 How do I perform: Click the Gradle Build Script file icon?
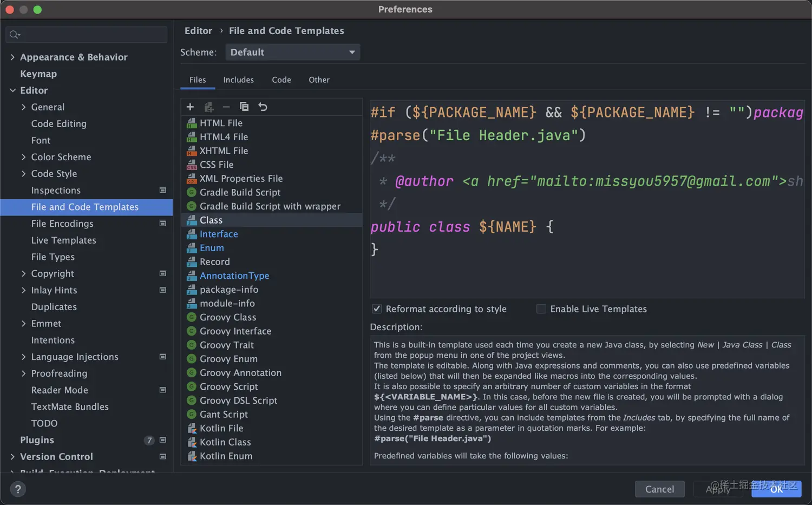[x=191, y=192]
